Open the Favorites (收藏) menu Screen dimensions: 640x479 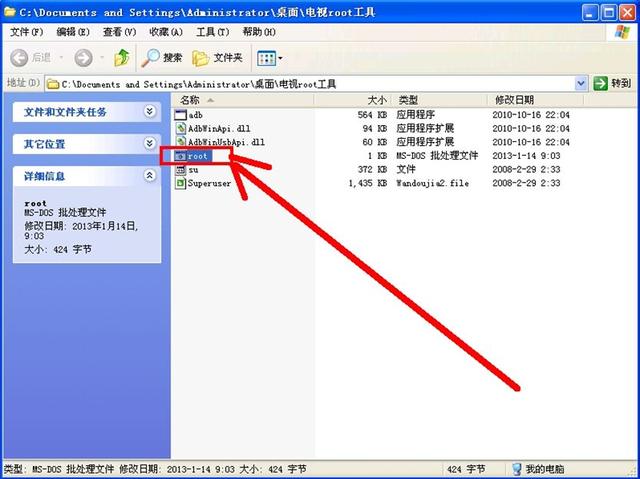tap(166, 32)
